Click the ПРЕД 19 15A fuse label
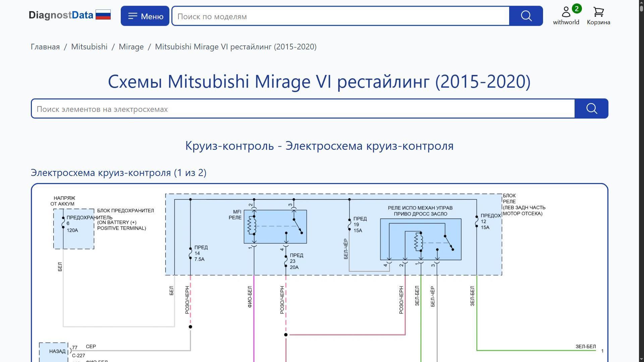The image size is (644, 362). pyautogui.click(x=360, y=224)
